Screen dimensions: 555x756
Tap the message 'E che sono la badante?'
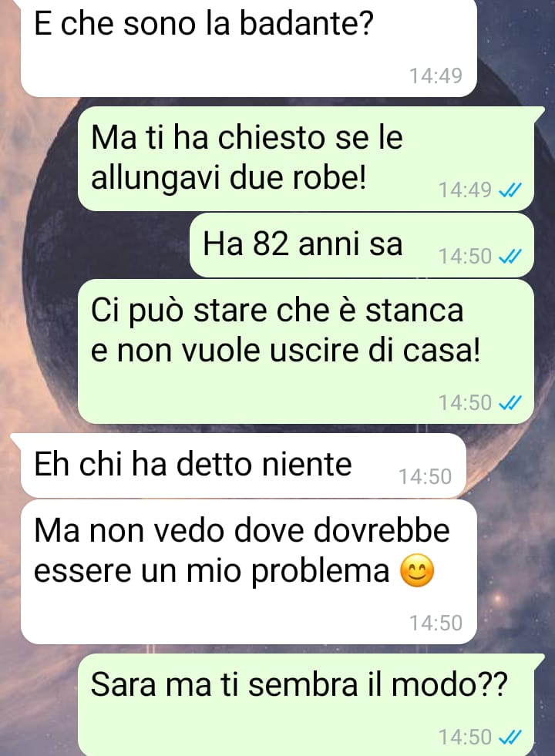pyautogui.click(x=249, y=47)
